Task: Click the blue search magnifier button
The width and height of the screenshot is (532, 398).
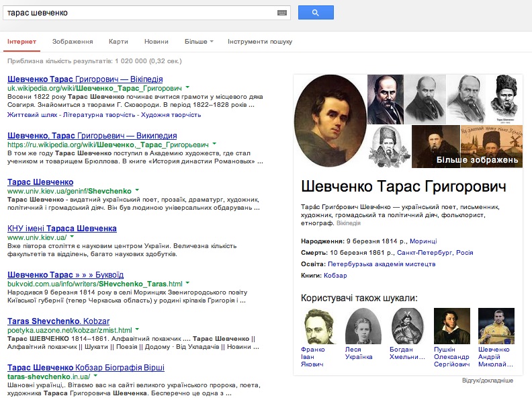Action: click(316, 13)
